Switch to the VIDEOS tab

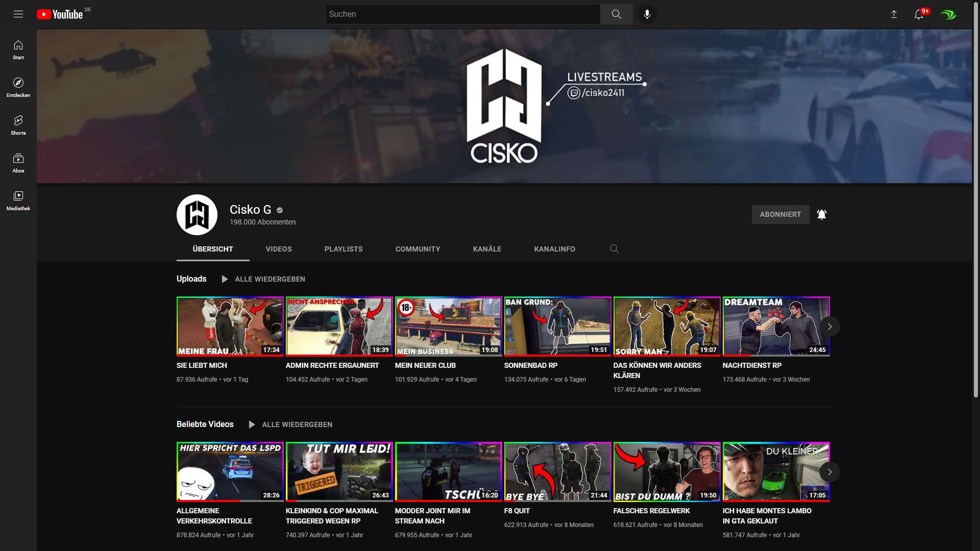coord(279,249)
